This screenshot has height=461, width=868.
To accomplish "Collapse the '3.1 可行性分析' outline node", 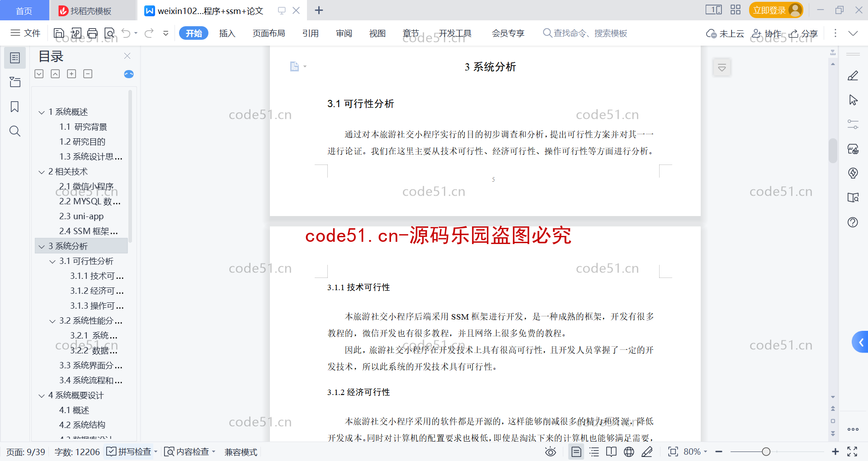I will click(x=52, y=261).
